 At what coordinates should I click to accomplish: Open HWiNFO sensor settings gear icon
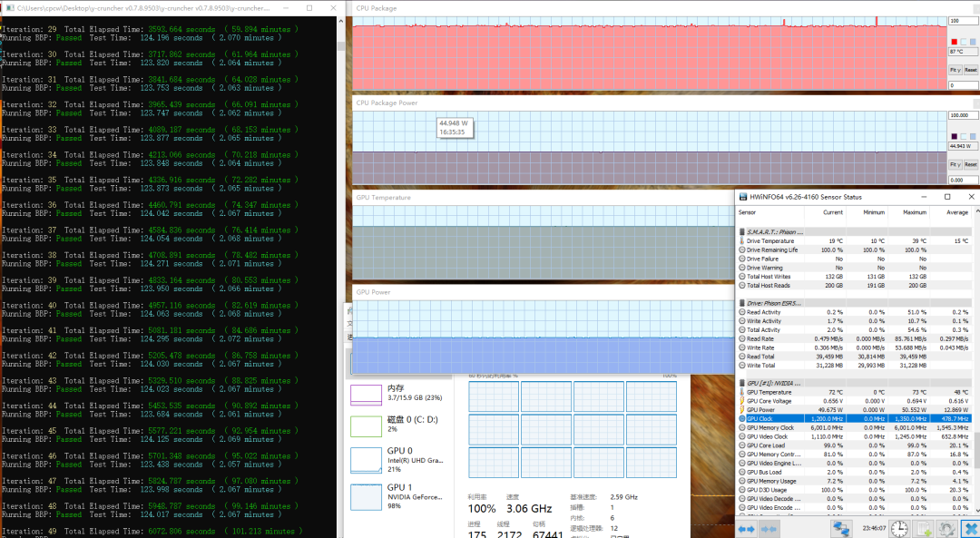pyautogui.click(x=946, y=528)
